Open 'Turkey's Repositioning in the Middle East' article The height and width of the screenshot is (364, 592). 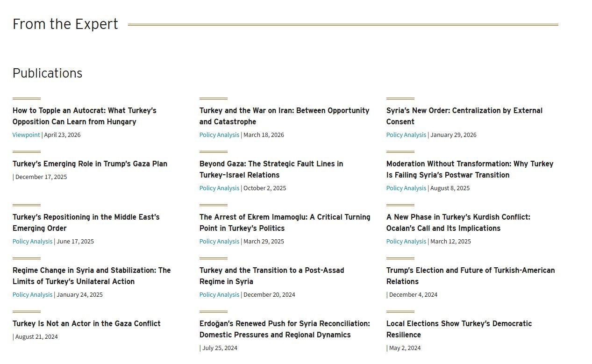pyautogui.click(x=86, y=222)
